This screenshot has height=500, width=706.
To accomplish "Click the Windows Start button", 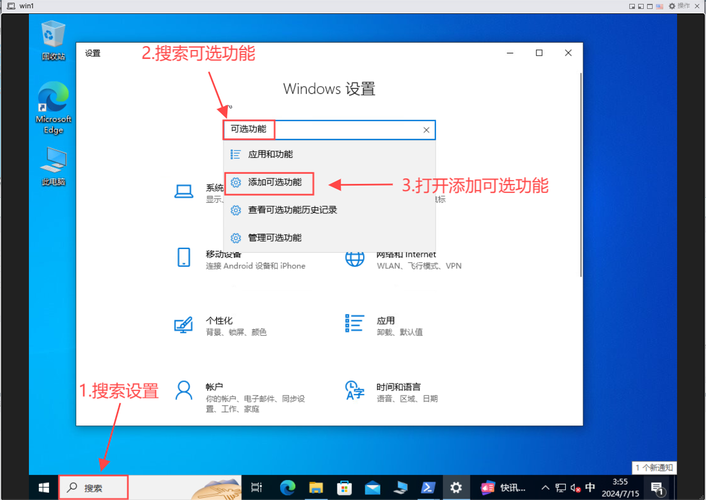I will pos(44,487).
